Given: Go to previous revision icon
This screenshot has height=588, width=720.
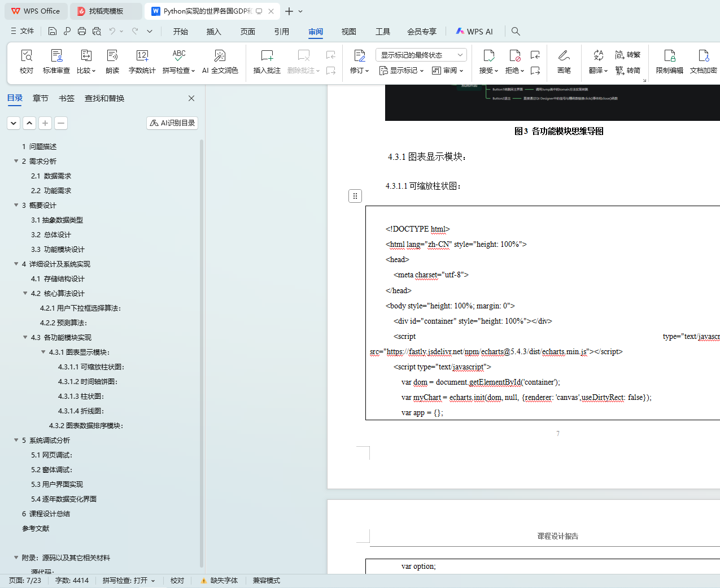Looking at the screenshot, I should 535,55.
